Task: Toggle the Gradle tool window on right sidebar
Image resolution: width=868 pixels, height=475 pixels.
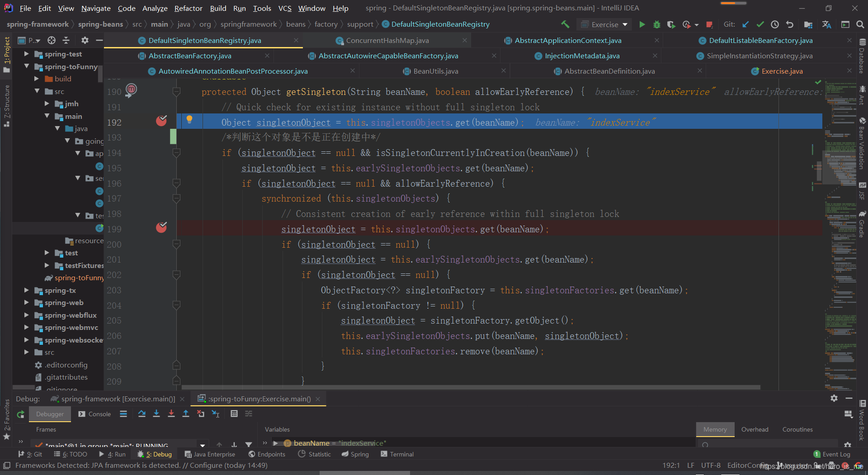Action: click(x=862, y=224)
